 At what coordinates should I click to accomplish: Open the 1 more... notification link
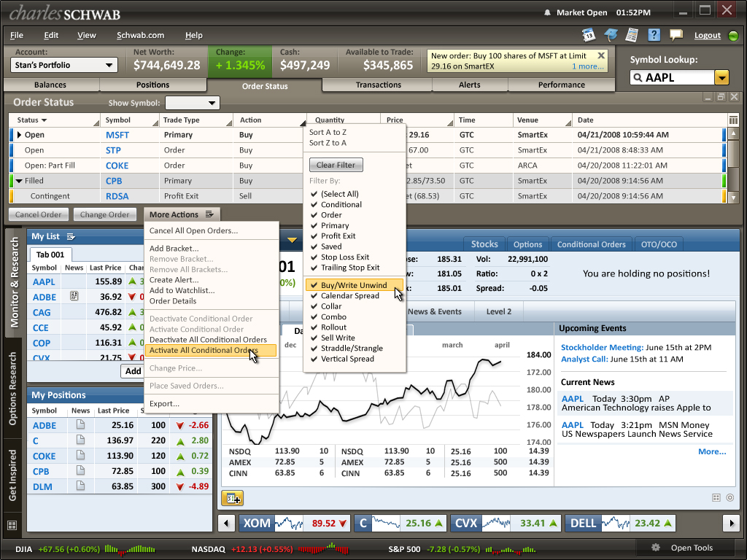tap(587, 66)
